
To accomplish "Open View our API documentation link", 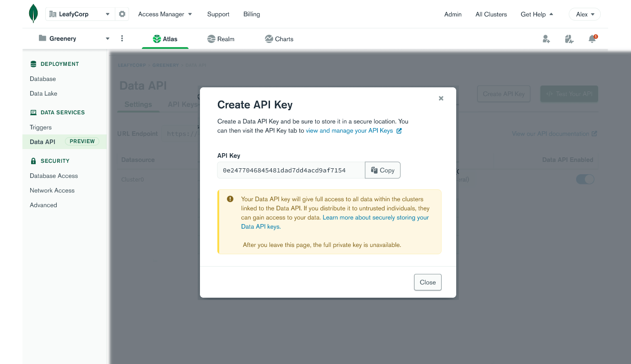I will click(x=555, y=134).
